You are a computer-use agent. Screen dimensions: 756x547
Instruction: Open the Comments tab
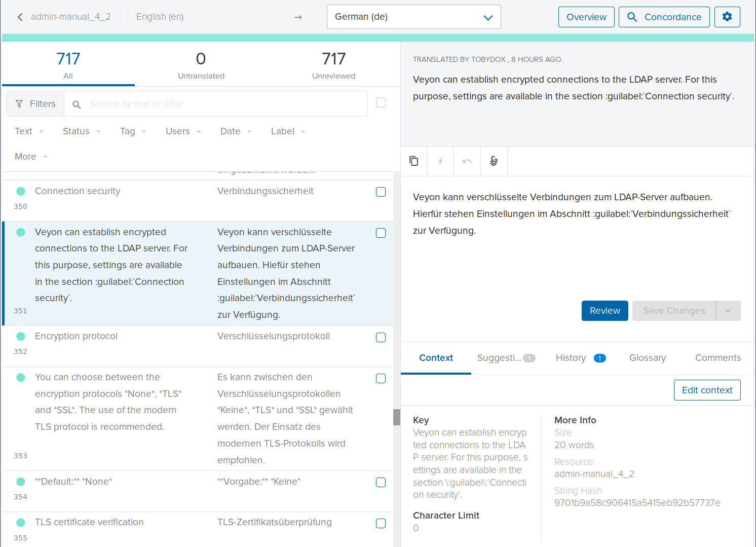718,358
